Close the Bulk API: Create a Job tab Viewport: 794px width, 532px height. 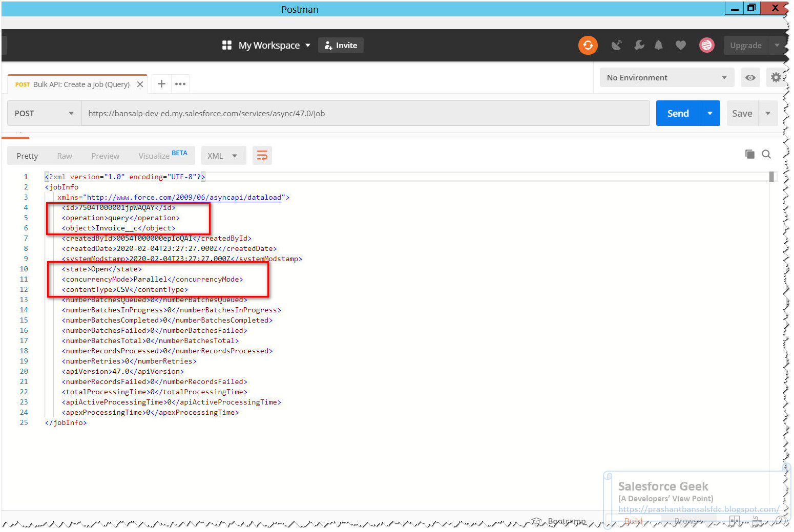coord(140,84)
